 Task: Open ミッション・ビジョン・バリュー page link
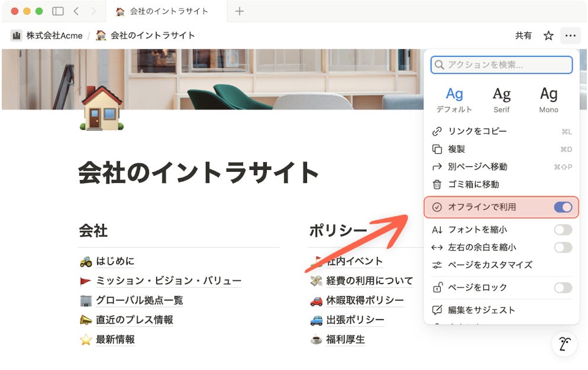pos(169,281)
